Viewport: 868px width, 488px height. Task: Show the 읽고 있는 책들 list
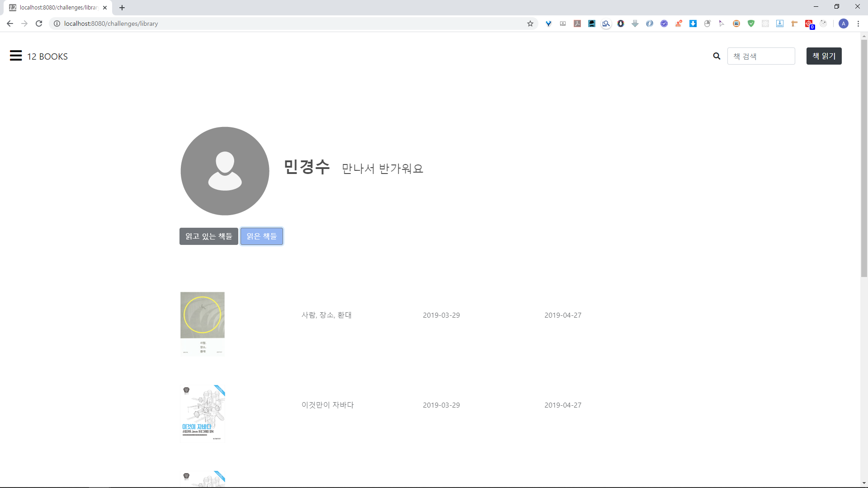point(208,236)
